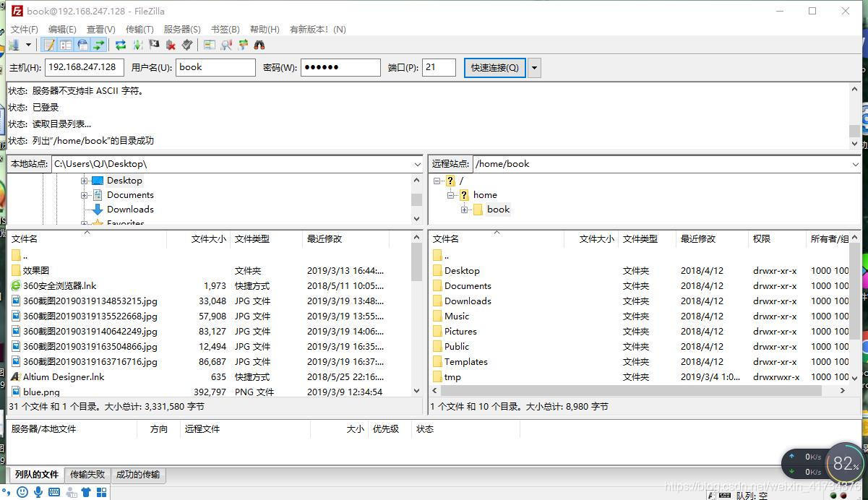The height and width of the screenshot is (500, 868).
Task: Click the IME microphone voice input icon
Action: pos(38,492)
